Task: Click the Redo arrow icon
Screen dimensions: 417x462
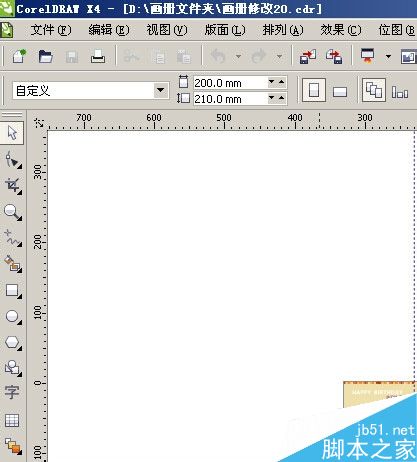Action: coord(258,56)
